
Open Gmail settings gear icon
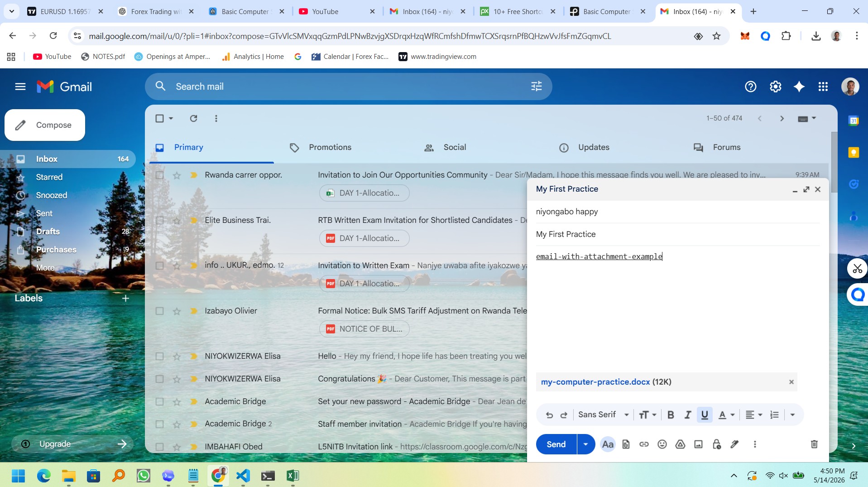tap(775, 87)
